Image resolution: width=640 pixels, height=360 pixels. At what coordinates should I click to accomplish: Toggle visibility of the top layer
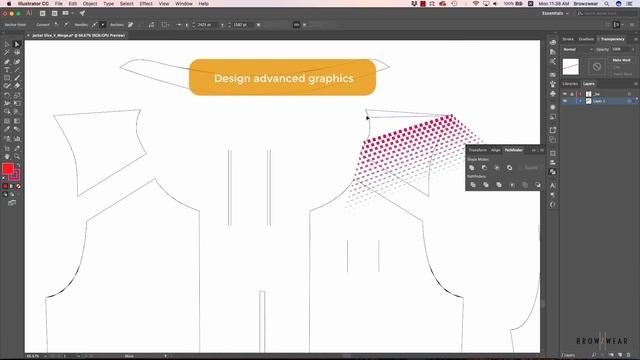[x=565, y=94]
